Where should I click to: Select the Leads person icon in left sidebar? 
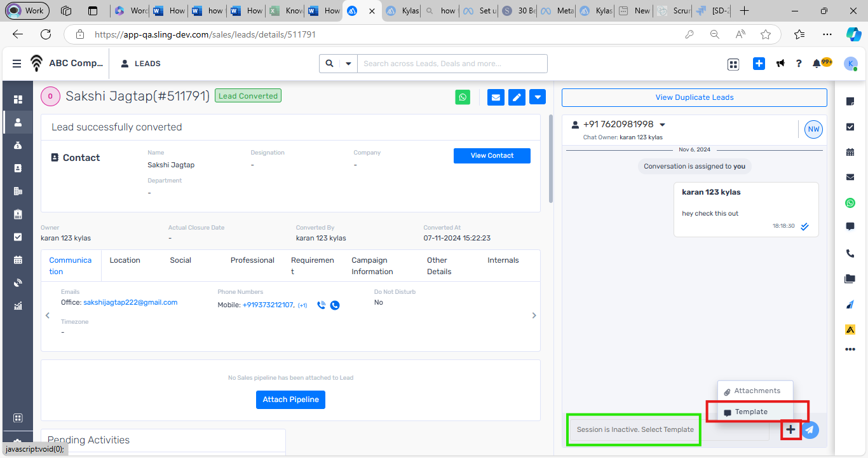[18, 122]
